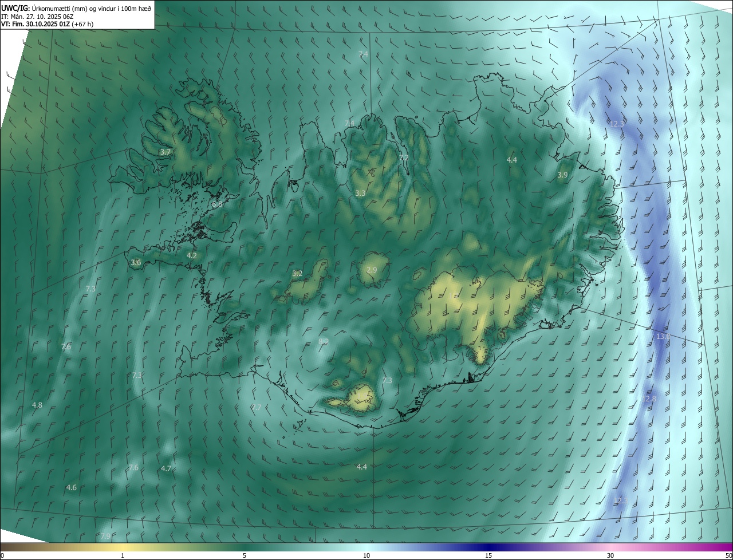The image size is (733, 560).
Task: Click the init time line "IT: Mán. 27. 10. 2025 06Z"
Action: point(37,17)
